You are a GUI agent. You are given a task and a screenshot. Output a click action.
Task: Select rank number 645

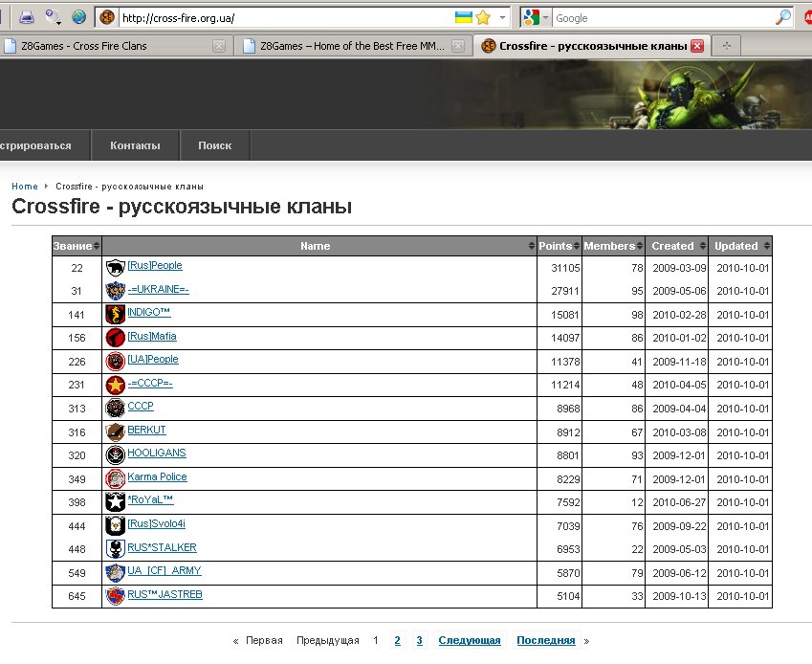[77, 596]
